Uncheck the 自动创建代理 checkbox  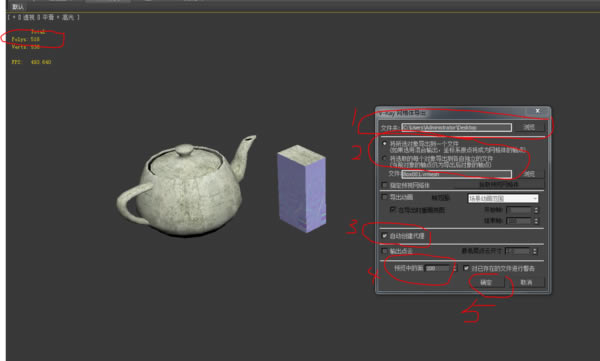[x=385, y=236]
